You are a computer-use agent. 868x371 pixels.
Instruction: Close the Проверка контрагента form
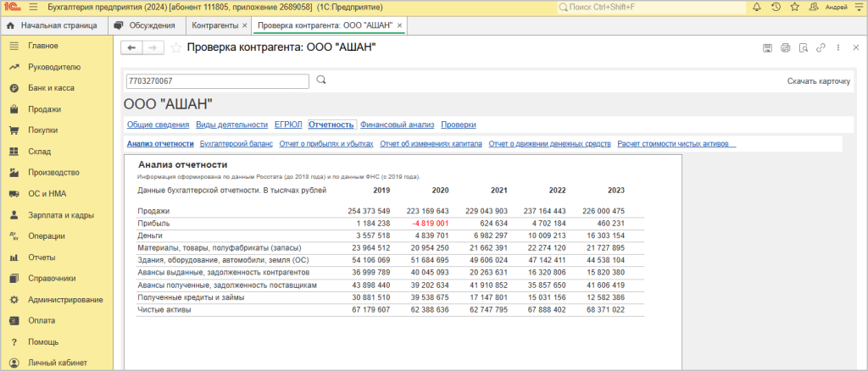tap(856, 48)
